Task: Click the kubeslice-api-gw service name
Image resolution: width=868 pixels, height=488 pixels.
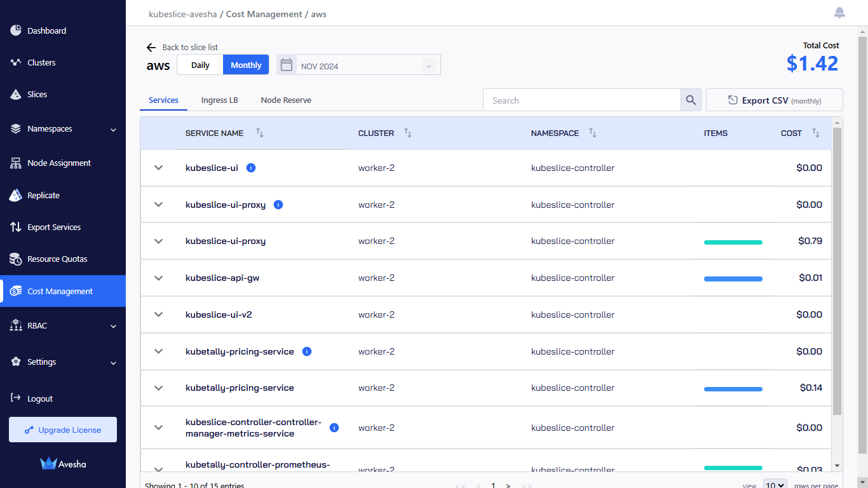Action: coord(222,278)
